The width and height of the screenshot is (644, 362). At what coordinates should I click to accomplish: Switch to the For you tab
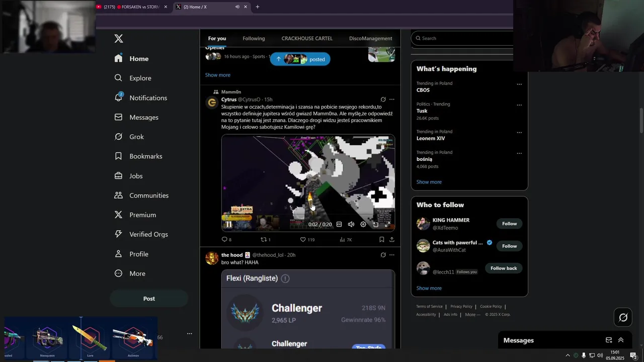pyautogui.click(x=217, y=38)
